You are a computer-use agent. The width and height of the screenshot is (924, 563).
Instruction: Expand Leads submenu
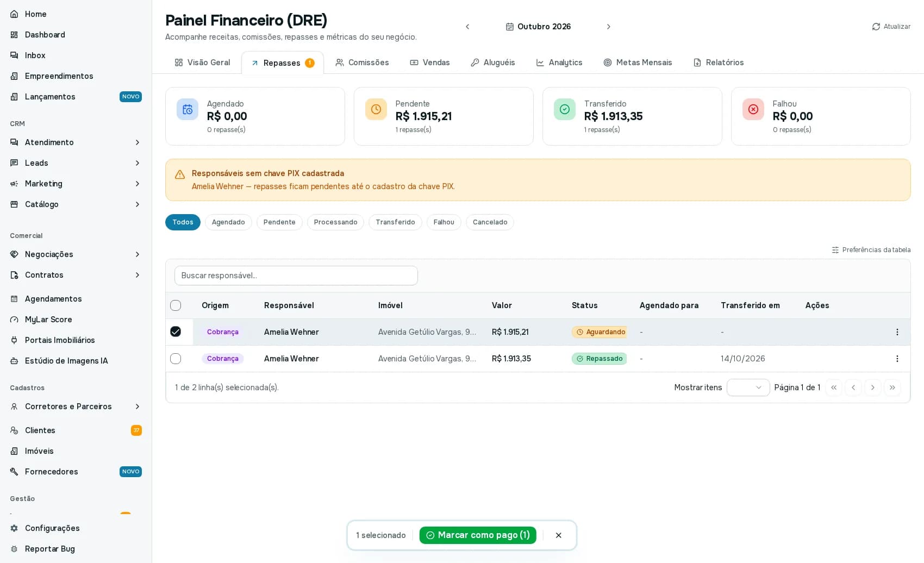[138, 163]
